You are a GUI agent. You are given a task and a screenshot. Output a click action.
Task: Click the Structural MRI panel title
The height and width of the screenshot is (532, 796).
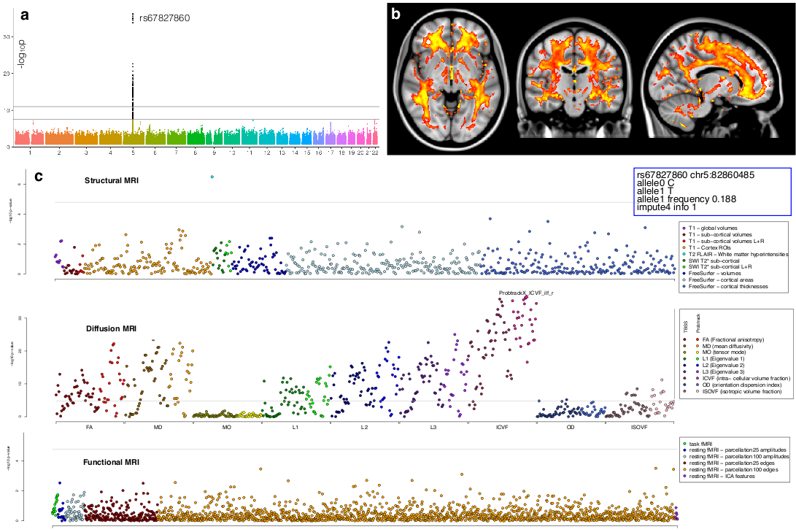(x=113, y=180)
